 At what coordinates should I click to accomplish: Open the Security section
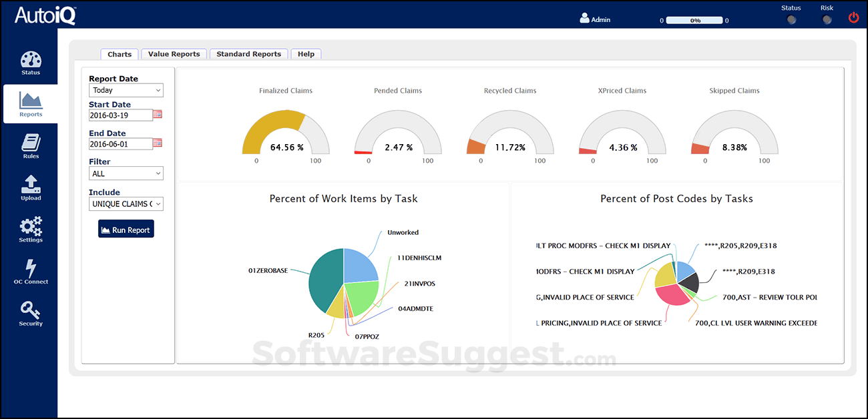tap(31, 314)
